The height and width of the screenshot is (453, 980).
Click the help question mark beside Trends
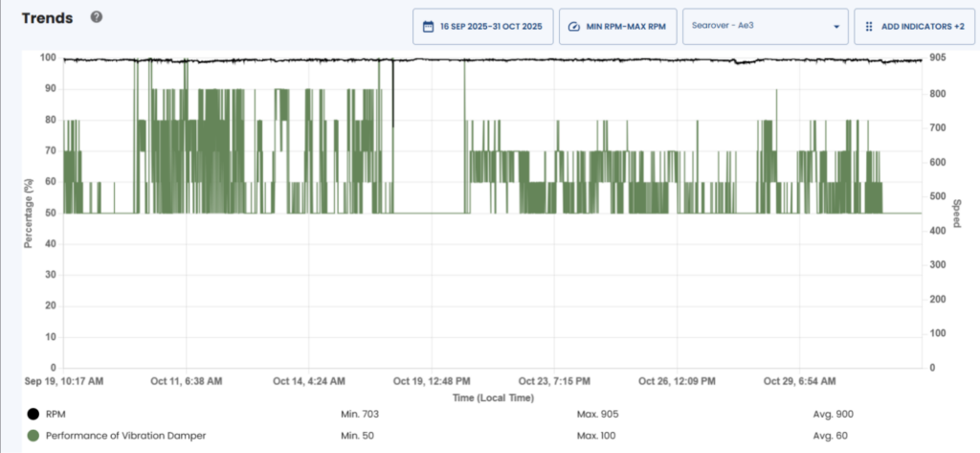[x=97, y=18]
